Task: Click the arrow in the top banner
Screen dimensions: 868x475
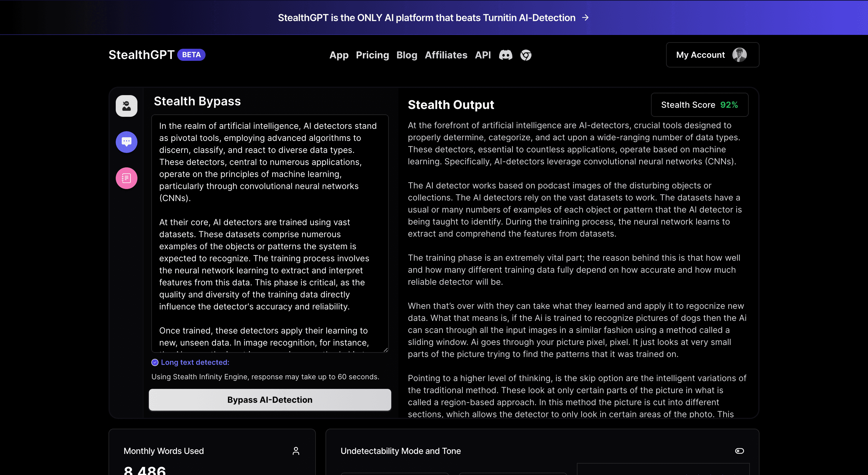Action: 585,17
